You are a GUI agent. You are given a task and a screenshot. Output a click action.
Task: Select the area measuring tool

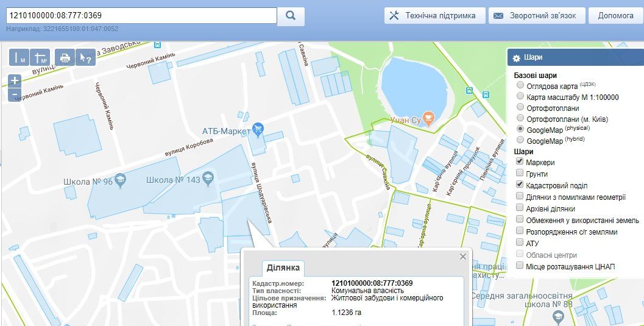point(40,57)
